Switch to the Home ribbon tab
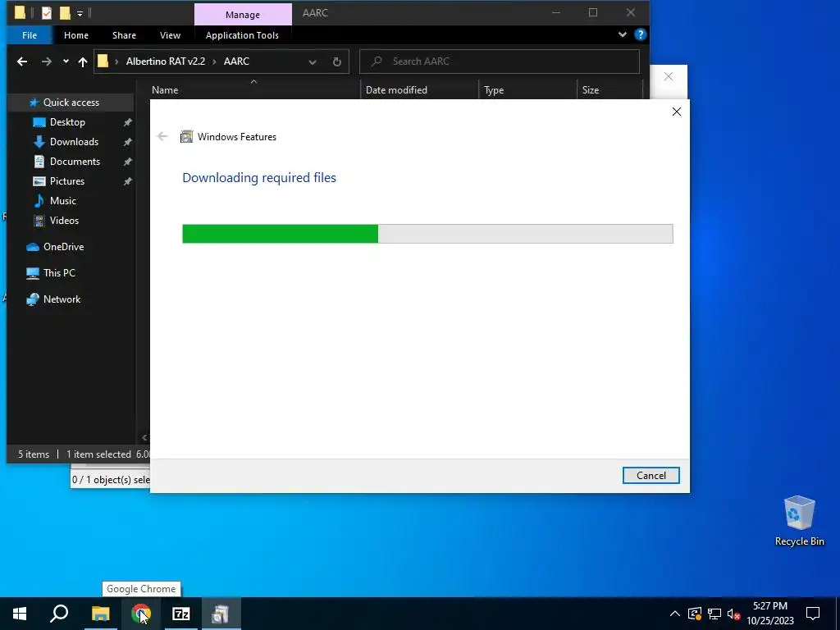 click(x=76, y=35)
